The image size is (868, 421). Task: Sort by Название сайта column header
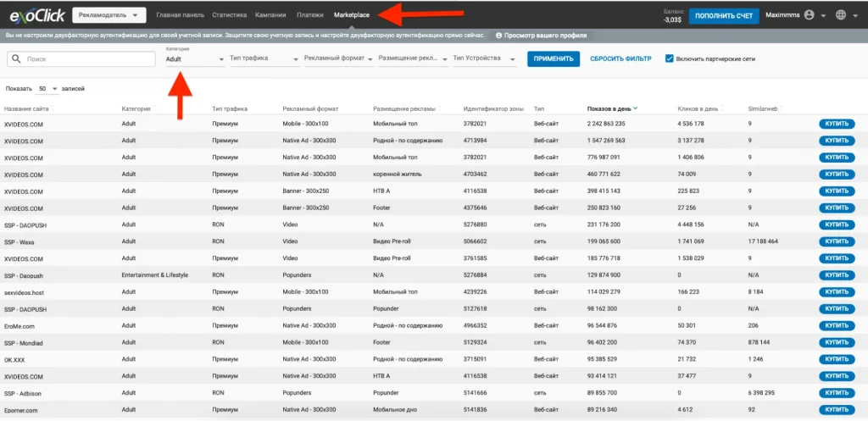pyautogui.click(x=25, y=109)
